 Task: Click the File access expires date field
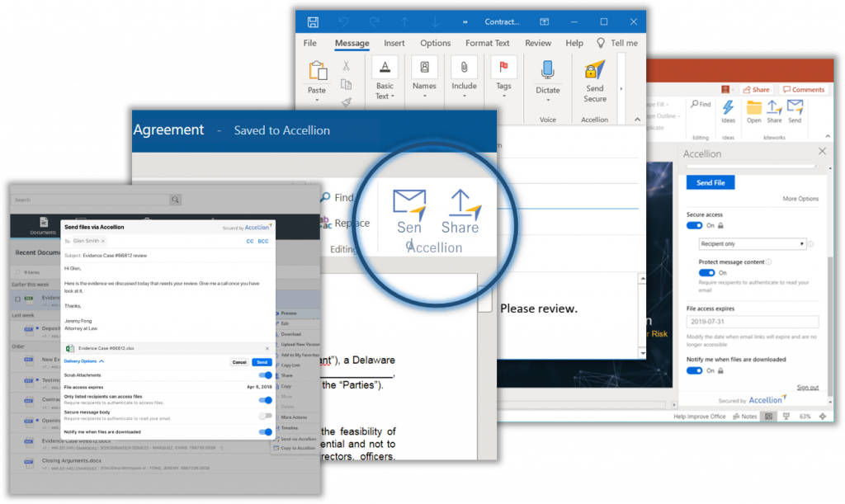click(752, 322)
